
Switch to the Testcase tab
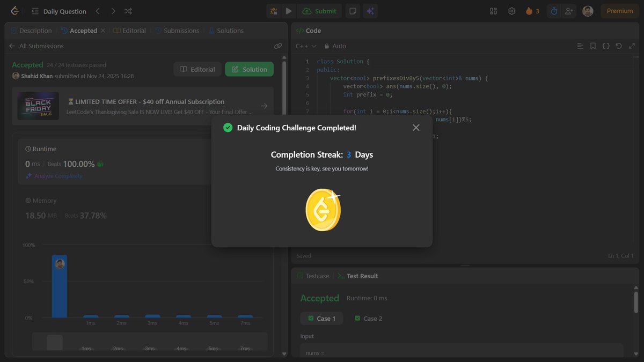pyautogui.click(x=314, y=276)
